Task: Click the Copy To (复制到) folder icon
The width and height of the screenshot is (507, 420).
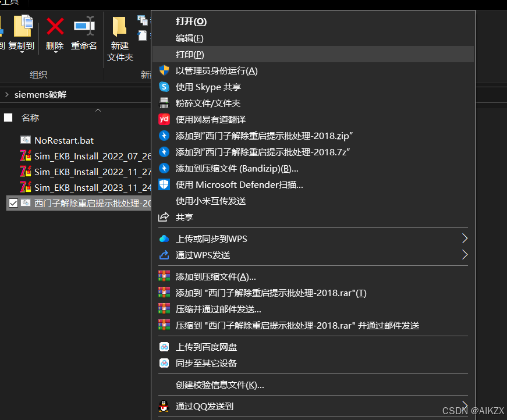Action: tap(23, 26)
